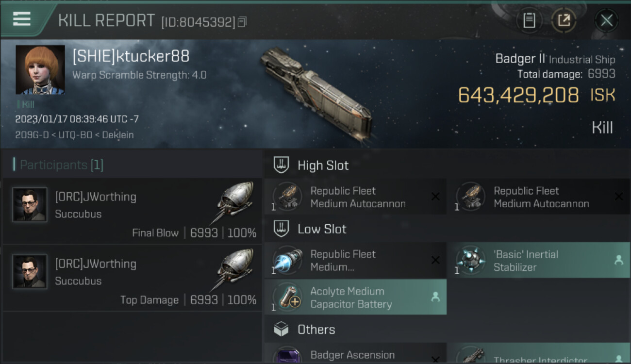Image resolution: width=631 pixels, height=364 pixels.
Task: Copy the kill report ID icon
Action: coord(242,21)
